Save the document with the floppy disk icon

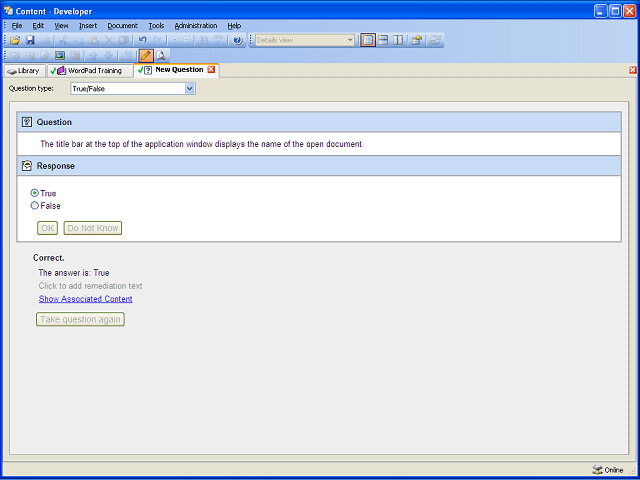point(30,40)
